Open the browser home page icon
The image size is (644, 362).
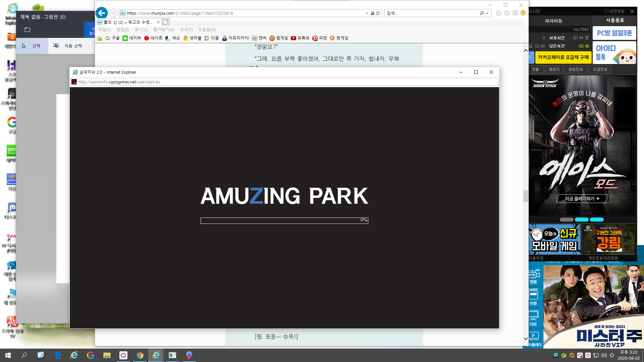click(x=499, y=13)
